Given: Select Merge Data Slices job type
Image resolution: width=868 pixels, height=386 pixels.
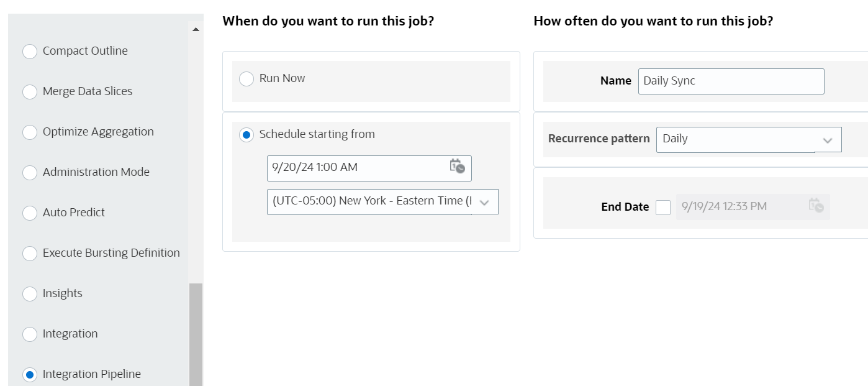Looking at the screenshot, I should coord(30,92).
